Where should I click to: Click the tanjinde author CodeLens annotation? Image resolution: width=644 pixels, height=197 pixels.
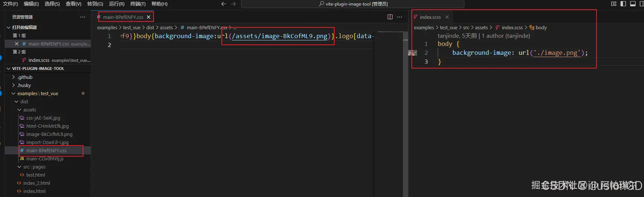(484, 36)
